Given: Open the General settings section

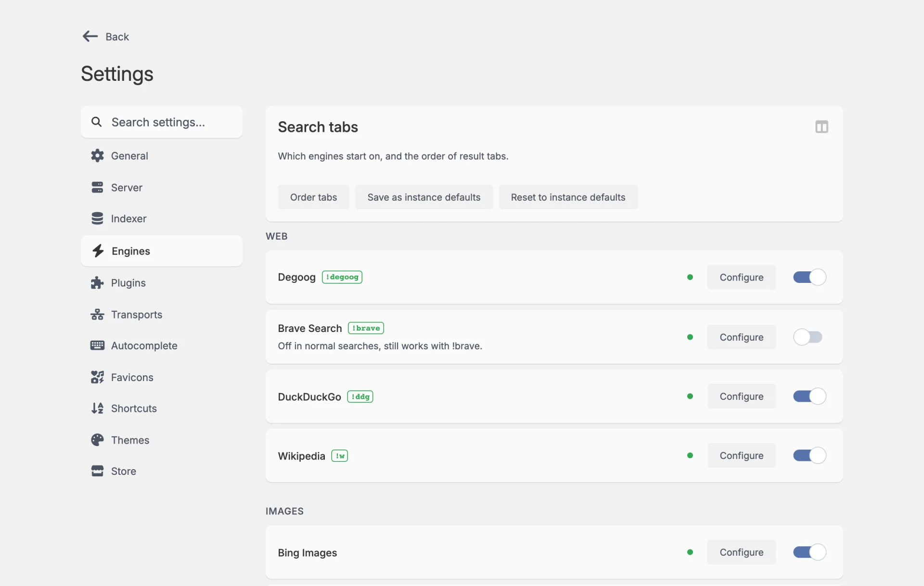Looking at the screenshot, I should point(162,156).
